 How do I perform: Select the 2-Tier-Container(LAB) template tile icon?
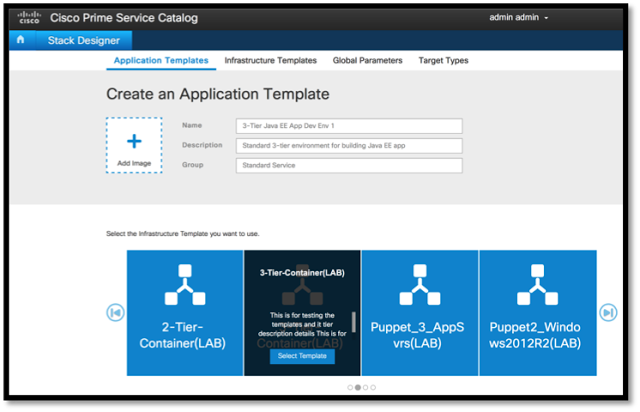184,287
